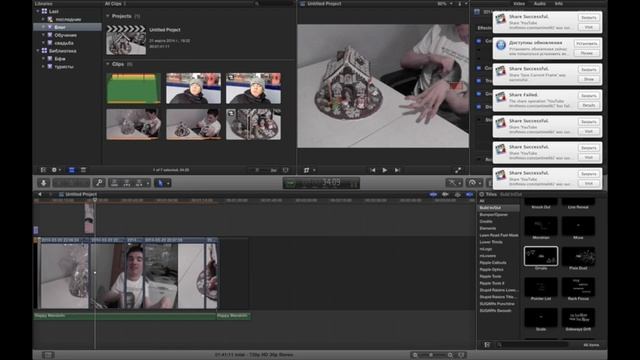Click the timecode display
The image size is (640, 360).
pyautogui.click(x=321, y=183)
